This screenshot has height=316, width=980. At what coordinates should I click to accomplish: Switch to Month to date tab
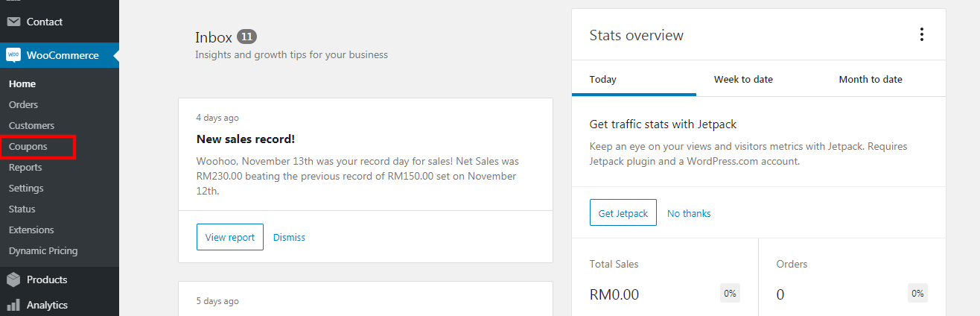[x=870, y=80]
